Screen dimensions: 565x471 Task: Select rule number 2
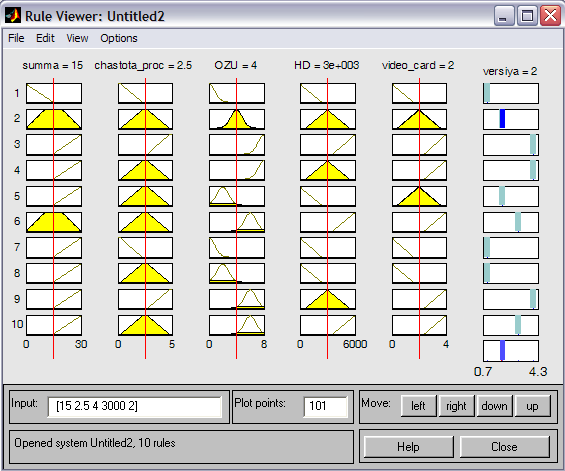click(17, 119)
